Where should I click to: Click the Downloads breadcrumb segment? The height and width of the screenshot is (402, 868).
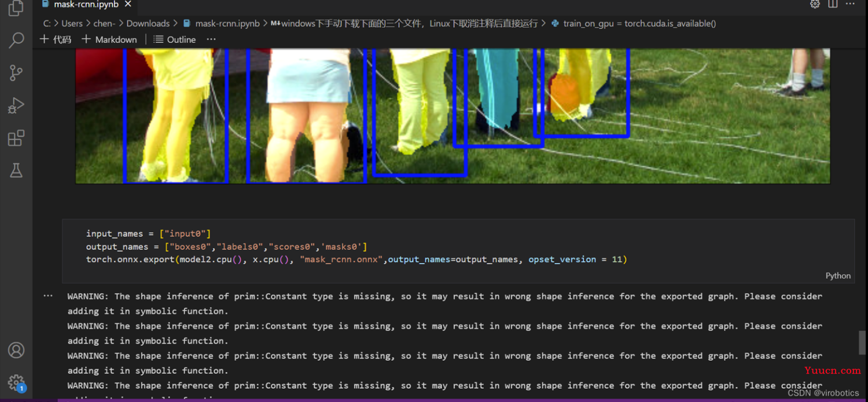(x=148, y=24)
